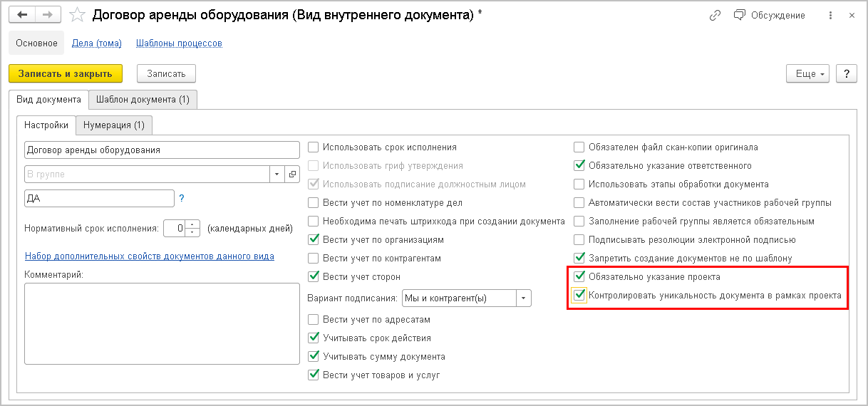Open Набор дополнительных свойств документов link
The width and height of the screenshot is (868, 406).
(150, 256)
